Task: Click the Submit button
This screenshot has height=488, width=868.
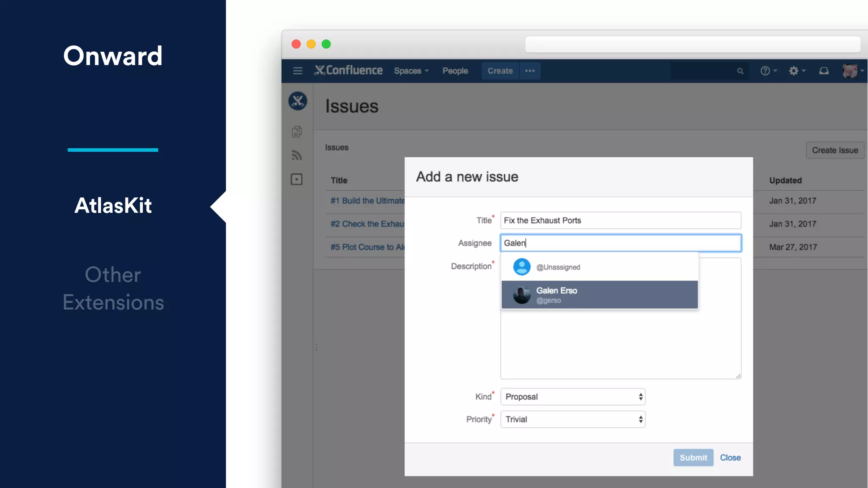Action: 693,458
